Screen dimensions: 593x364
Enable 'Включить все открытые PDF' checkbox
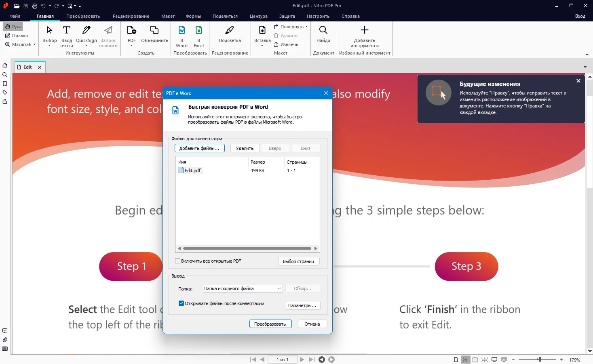click(x=177, y=261)
